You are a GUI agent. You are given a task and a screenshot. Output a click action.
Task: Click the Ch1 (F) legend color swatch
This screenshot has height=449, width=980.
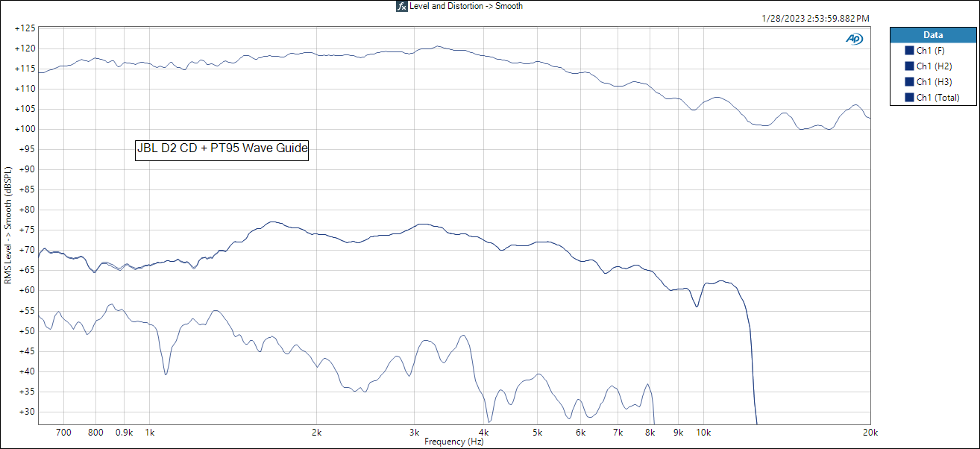coord(909,51)
